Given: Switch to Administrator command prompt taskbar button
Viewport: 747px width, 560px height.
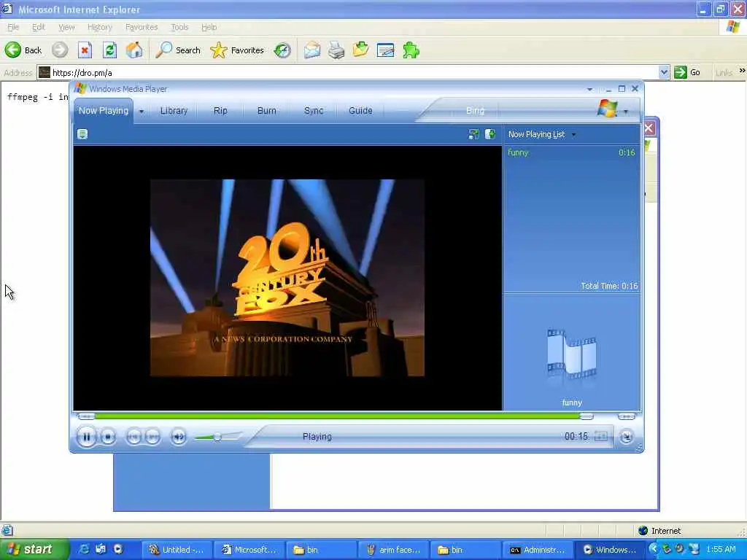Looking at the screenshot, I should [538, 550].
